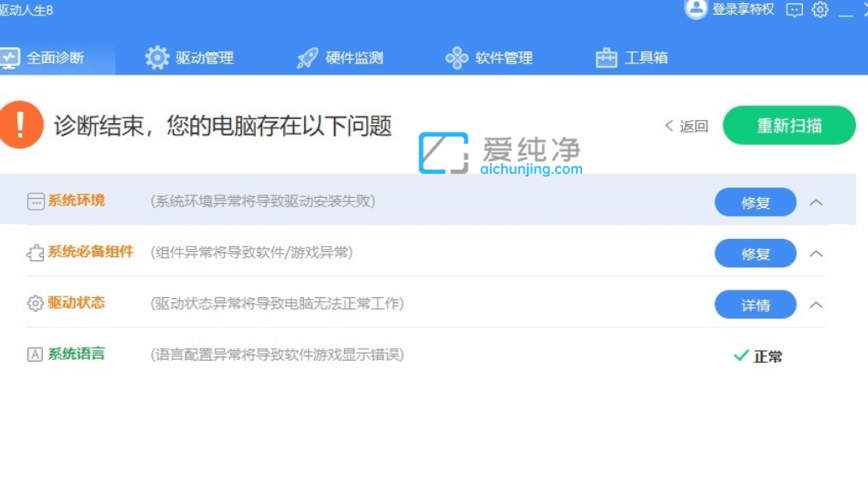Collapse the 驱动状态 section
This screenshot has height=496, width=868.
click(816, 304)
